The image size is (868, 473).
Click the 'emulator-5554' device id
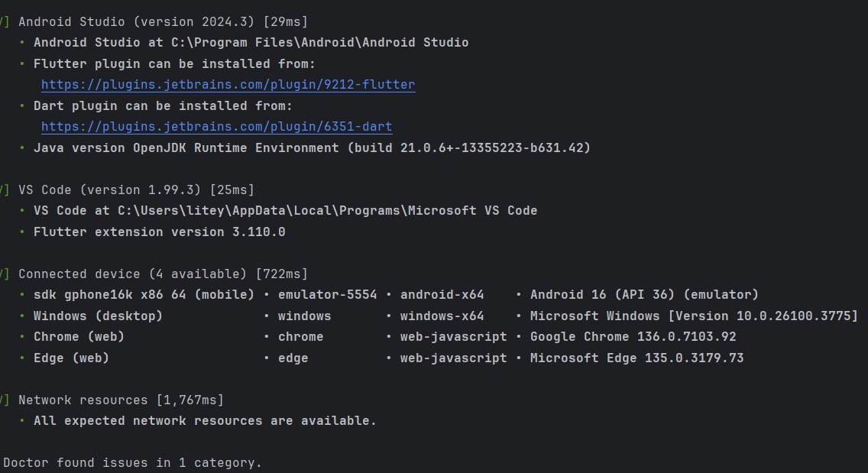(327, 295)
